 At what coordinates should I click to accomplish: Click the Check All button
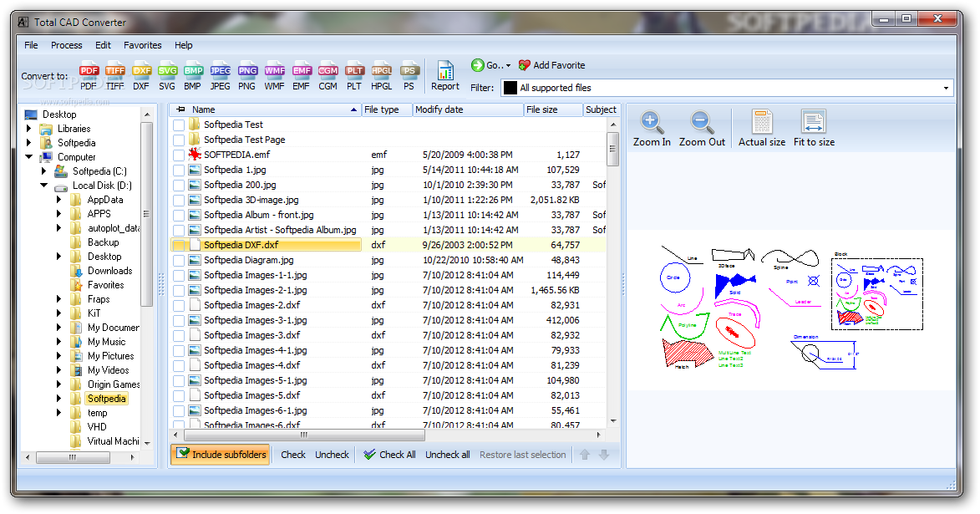[x=389, y=455]
